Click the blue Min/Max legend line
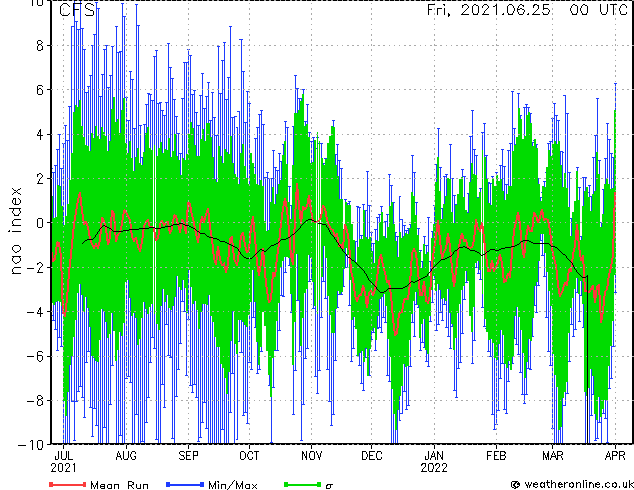This screenshot has width=634, height=490. pos(185,484)
